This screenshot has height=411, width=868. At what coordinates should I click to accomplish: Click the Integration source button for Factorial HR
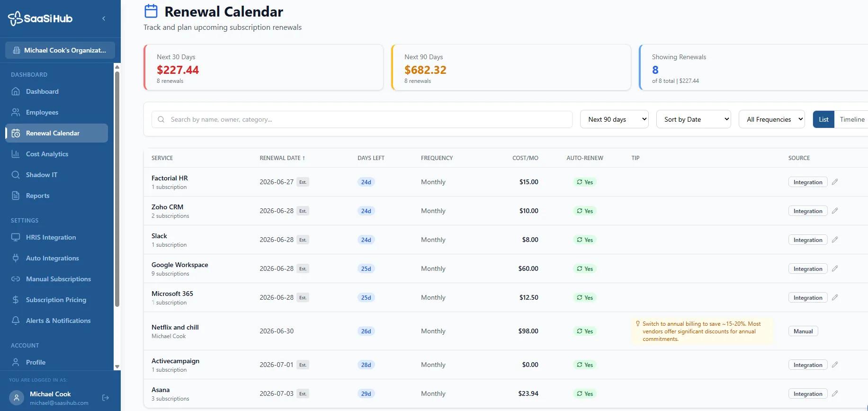(x=808, y=182)
